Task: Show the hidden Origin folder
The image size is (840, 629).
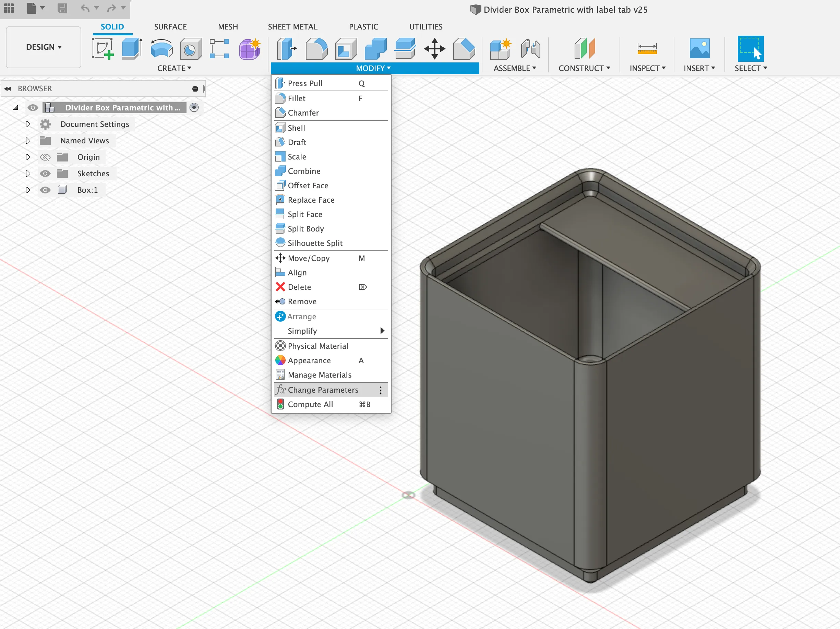Action: pos(45,157)
